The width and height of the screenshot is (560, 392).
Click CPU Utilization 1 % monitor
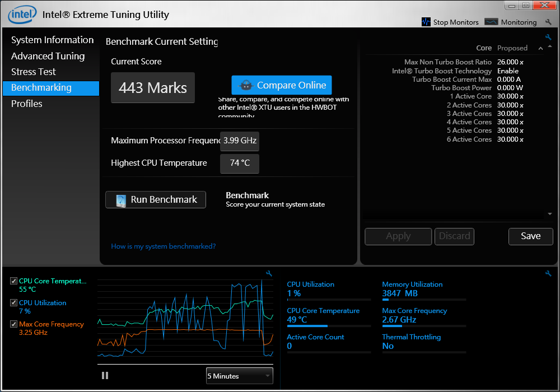(x=329, y=290)
